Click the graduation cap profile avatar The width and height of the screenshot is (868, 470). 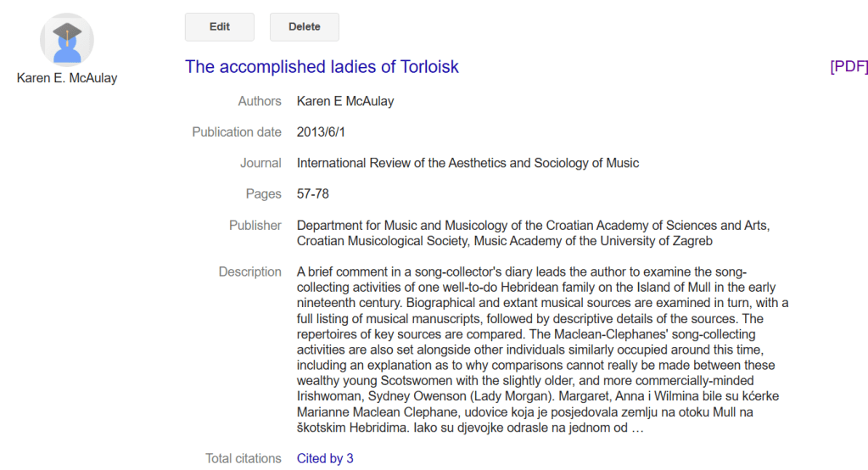click(x=67, y=40)
